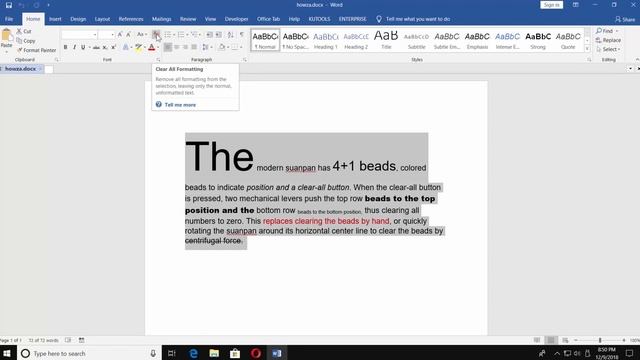
Task: Toggle Italic formatting
Action: click(x=74, y=47)
